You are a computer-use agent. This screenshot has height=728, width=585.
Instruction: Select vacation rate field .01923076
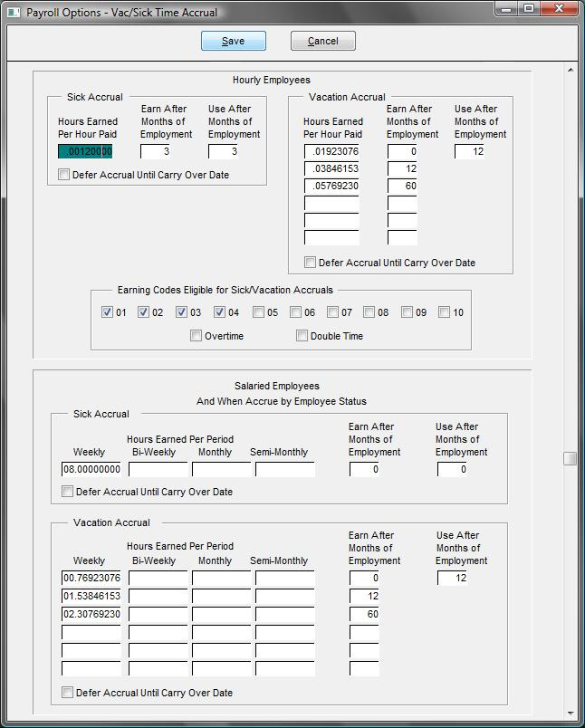coord(331,151)
